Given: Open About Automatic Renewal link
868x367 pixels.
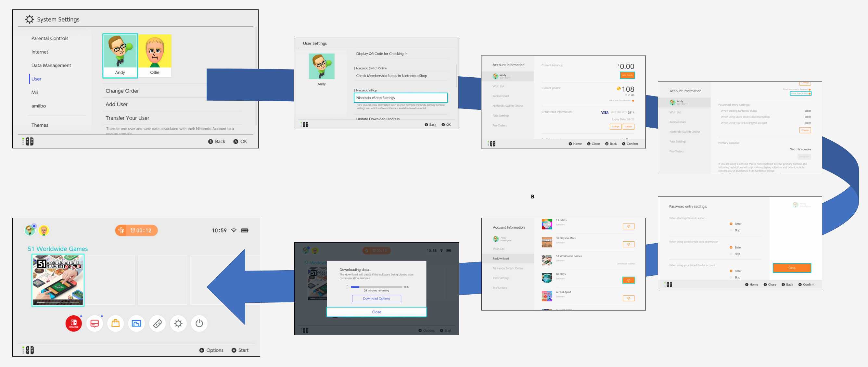Looking at the screenshot, I should (796, 89).
